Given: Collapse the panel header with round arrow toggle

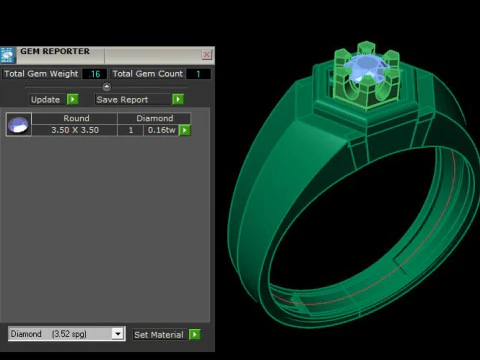Looking at the screenshot, I should (x=107, y=87).
